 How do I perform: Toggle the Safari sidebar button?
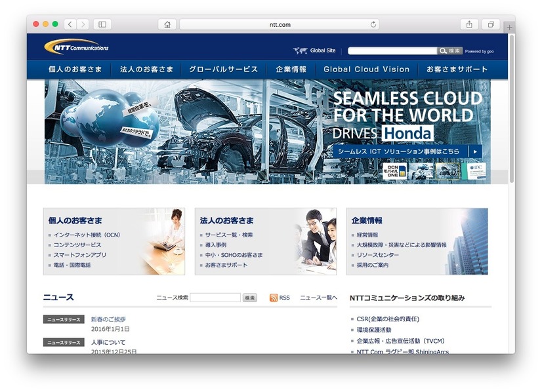coord(102,24)
